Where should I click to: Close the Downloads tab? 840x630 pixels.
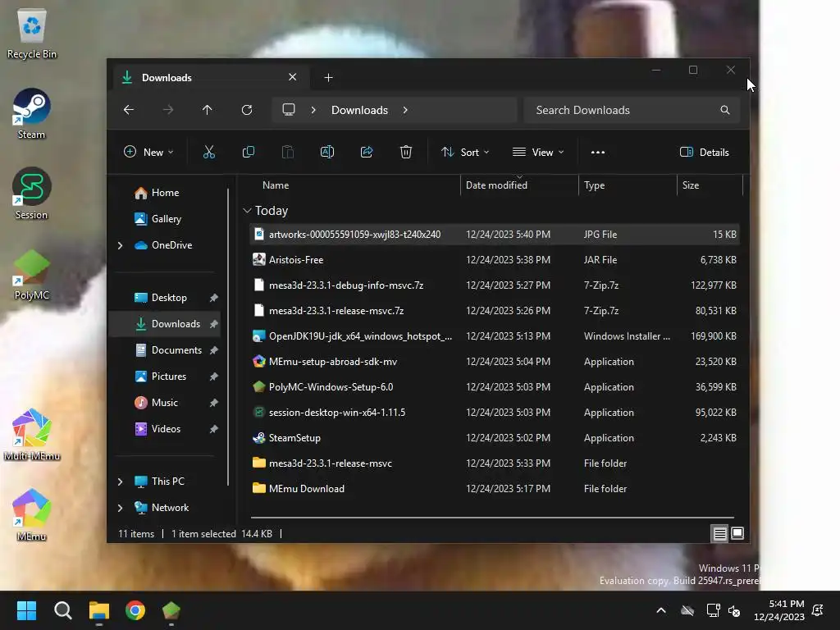(293, 77)
